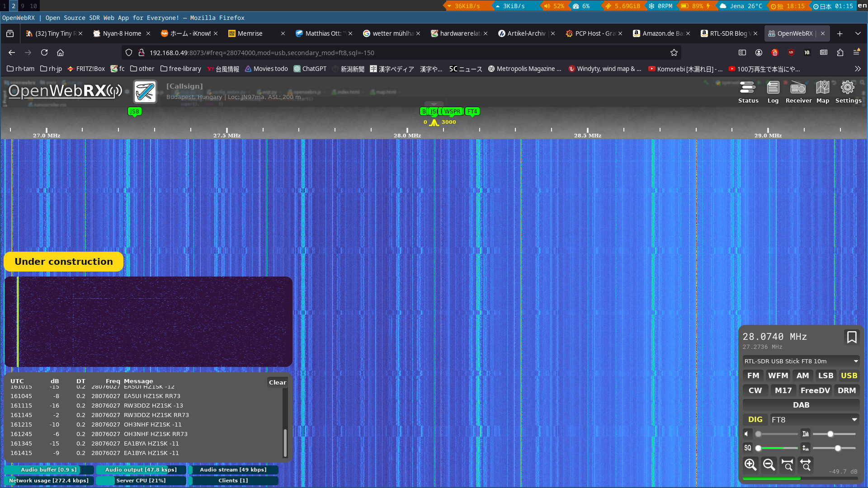Viewport: 868px width, 488px height.
Task: Select DAB mode button
Action: click(x=801, y=405)
